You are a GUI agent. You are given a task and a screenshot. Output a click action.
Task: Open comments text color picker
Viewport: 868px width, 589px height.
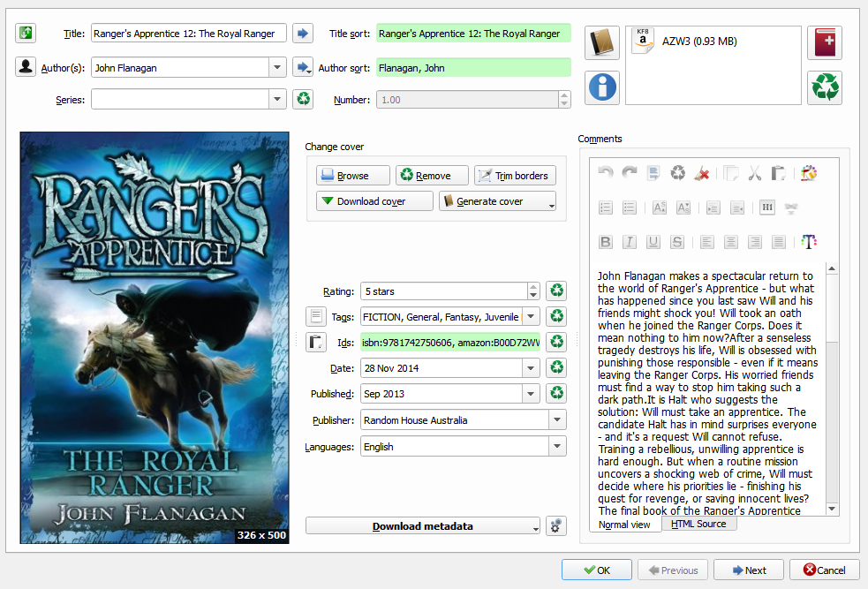(808, 242)
